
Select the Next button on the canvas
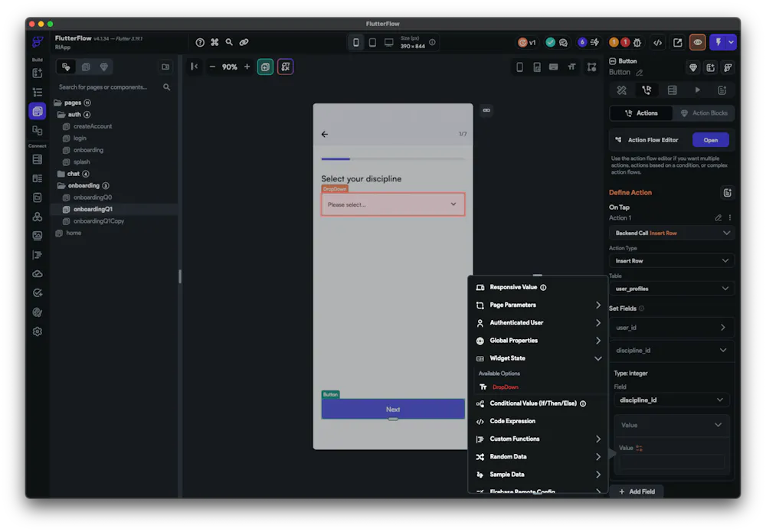[x=393, y=410]
